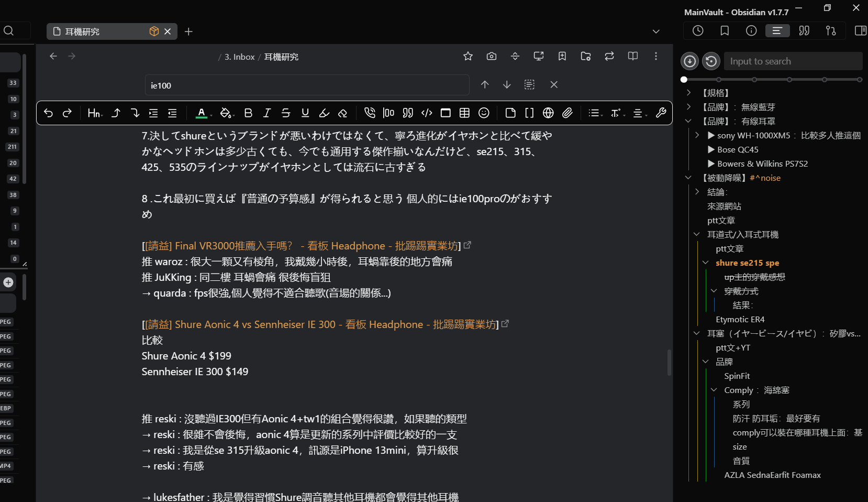
Task: Toggle underline formatting
Action: 305,113
